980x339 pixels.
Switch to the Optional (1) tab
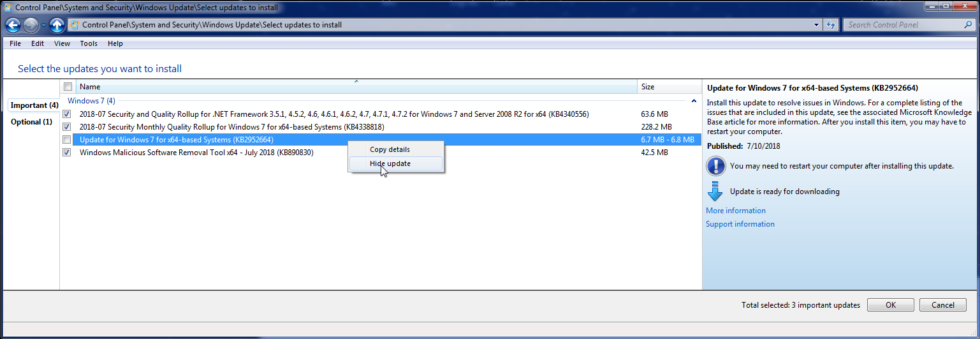click(31, 122)
